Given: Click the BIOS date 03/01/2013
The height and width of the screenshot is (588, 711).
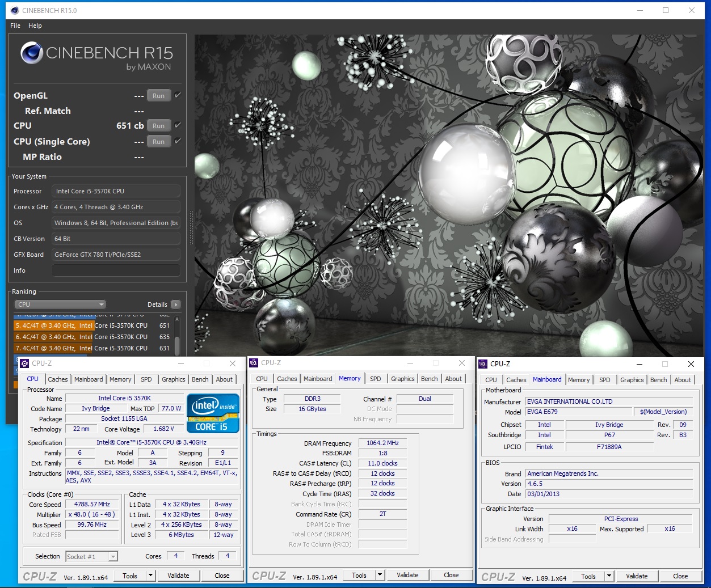Looking at the screenshot, I should coord(609,494).
